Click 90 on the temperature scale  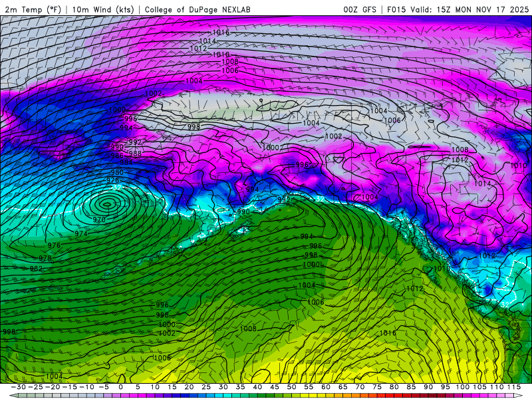(x=428, y=387)
